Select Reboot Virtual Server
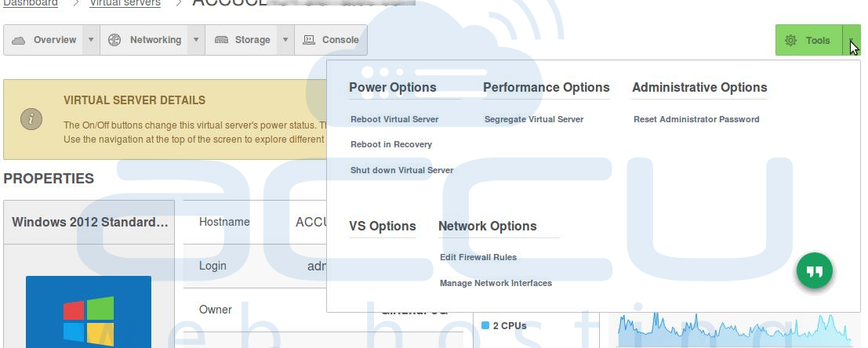 [394, 119]
